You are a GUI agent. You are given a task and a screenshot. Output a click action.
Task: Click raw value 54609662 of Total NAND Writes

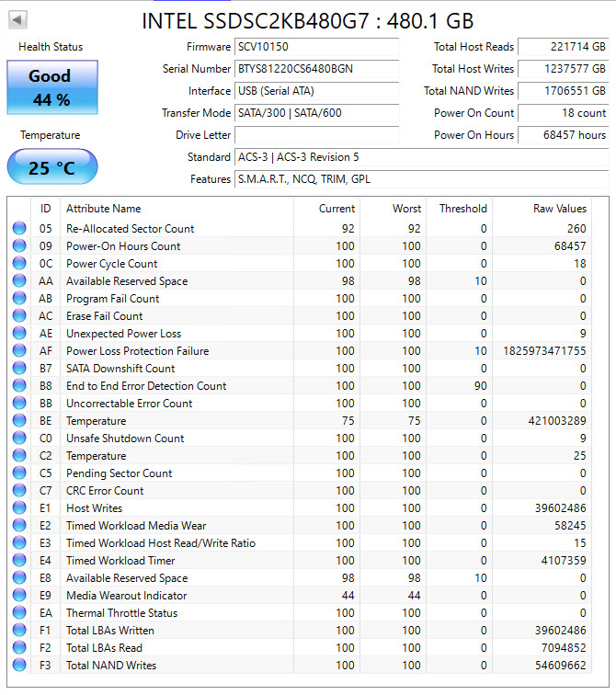pos(560,665)
